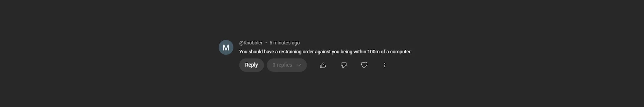
Task: Open the @Knobbler channel link
Action: point(251,43)
